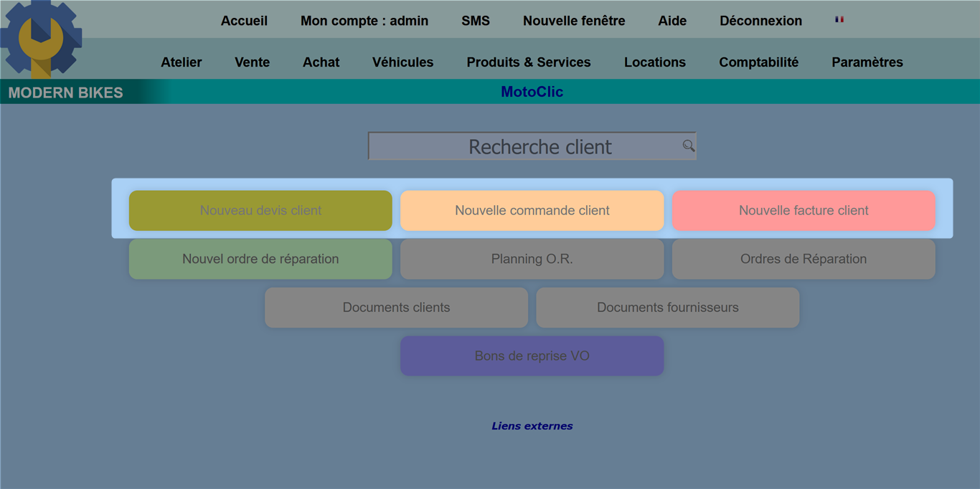
Task: Click the gear and wrench logo
Action: pos(41,39)
